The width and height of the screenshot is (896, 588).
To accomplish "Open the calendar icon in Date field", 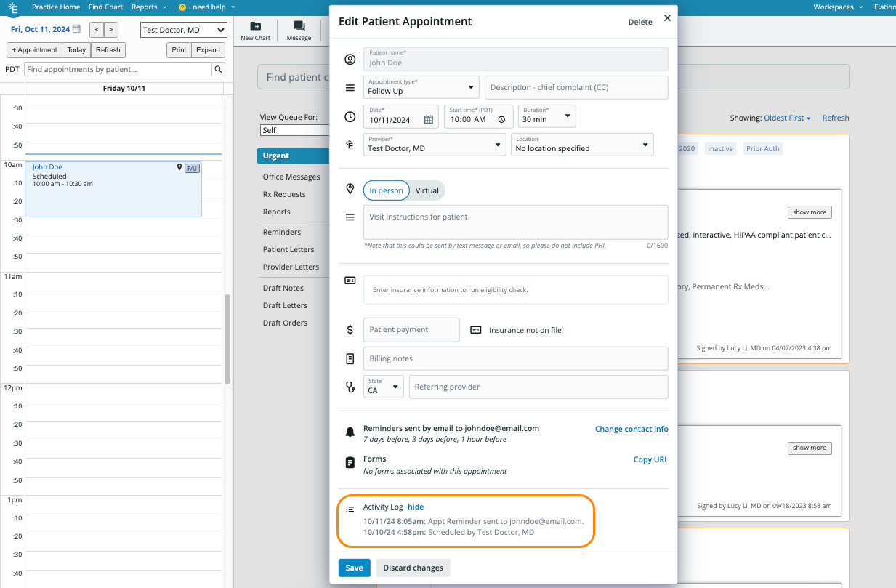I will point(429,119).
